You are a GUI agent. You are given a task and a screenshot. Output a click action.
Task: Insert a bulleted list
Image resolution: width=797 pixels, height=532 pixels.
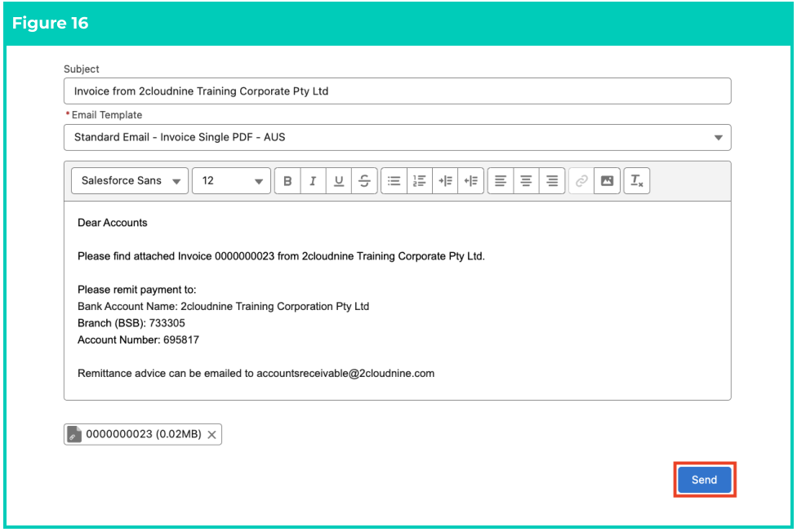[394, 181]
